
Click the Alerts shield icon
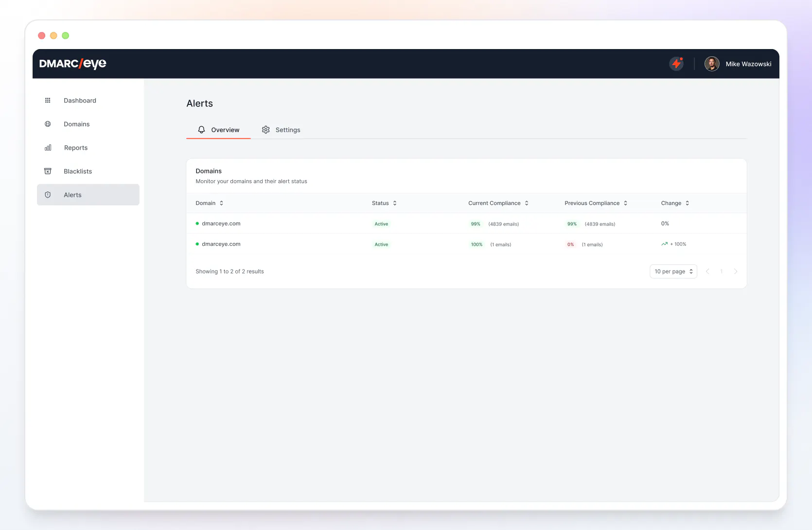tap(48, 195)
